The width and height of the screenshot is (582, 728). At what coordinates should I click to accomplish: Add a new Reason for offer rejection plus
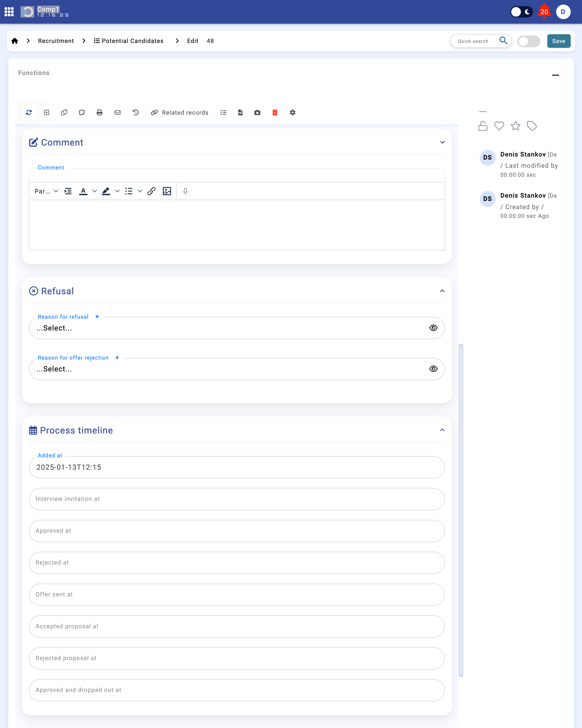click(117, 357)
